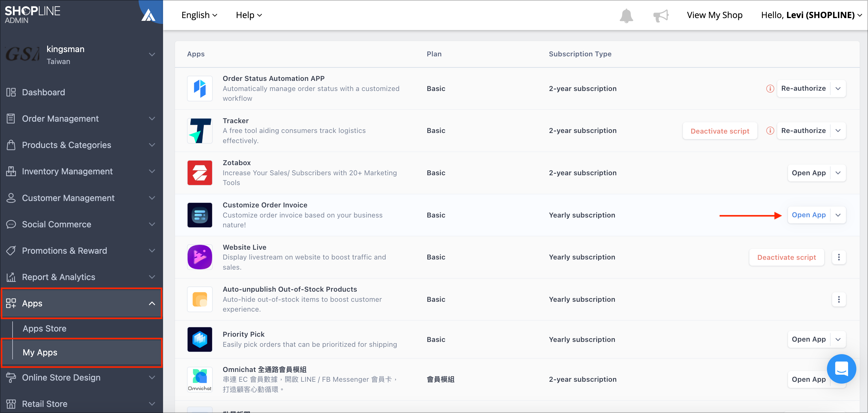
Task: Open the English language dropdown
Action: 199,15
